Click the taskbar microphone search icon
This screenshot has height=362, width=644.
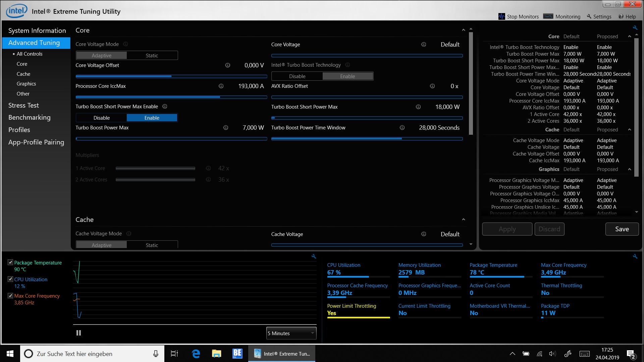(x=156, y=354)
